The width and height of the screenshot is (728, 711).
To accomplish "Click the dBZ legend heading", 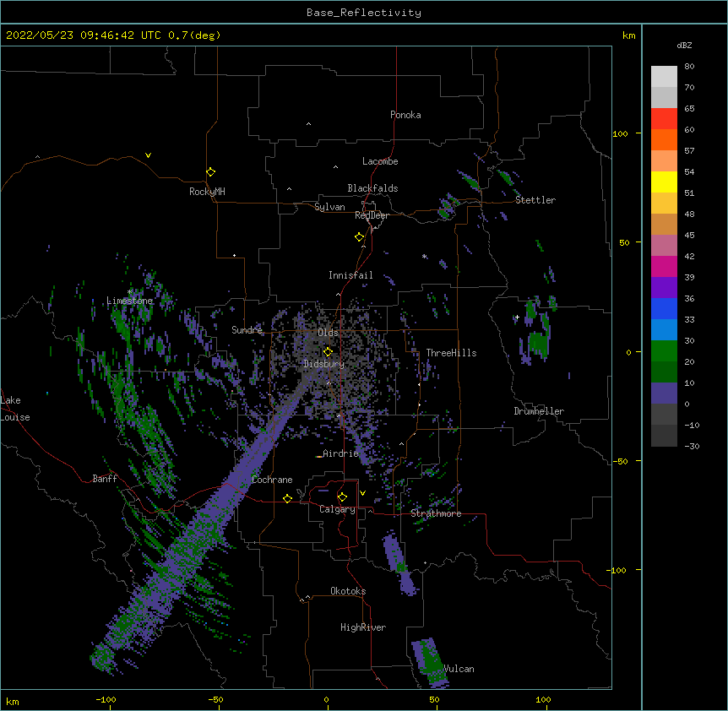I will coord(684,45).
